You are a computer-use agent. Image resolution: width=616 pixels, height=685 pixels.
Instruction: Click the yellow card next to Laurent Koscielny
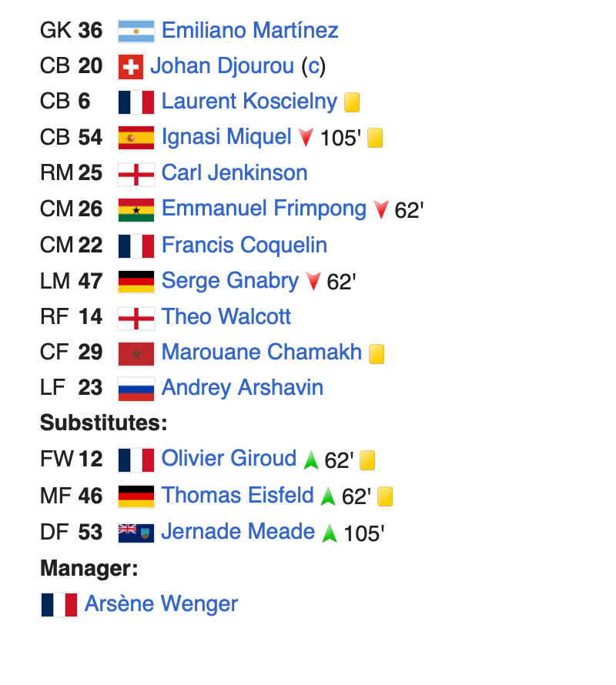tap(352, 102)
